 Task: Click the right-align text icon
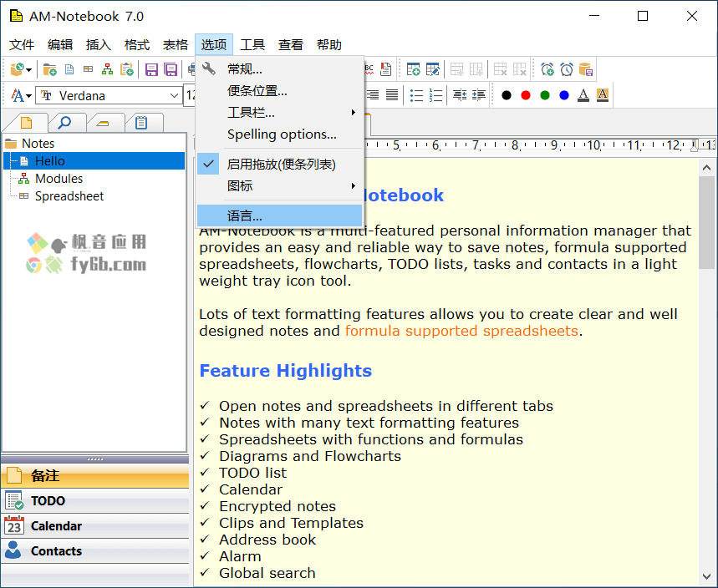(x=373, y=95)
